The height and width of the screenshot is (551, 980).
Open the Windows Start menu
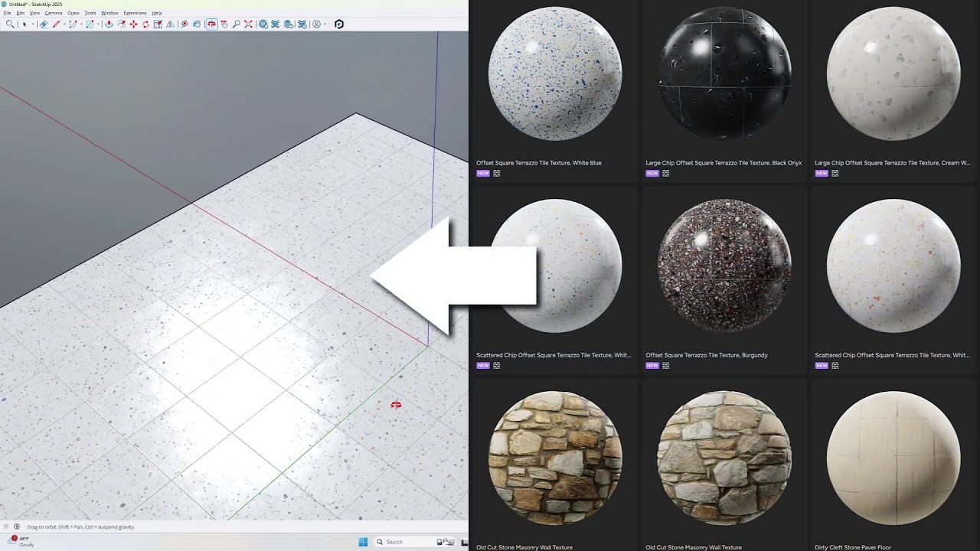click(x=363, y=542)
